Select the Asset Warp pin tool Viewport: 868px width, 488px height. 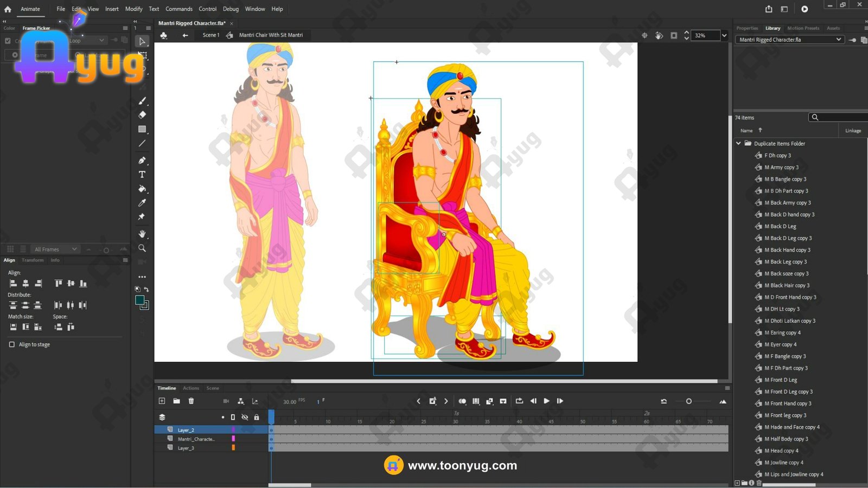coord(142,217)
